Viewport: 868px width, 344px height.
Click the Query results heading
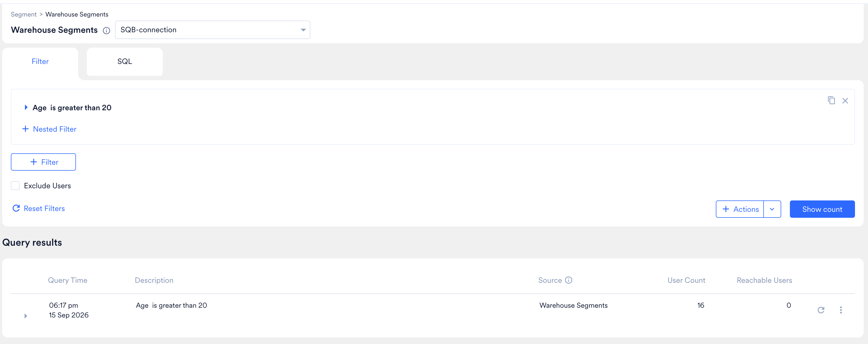32,243
